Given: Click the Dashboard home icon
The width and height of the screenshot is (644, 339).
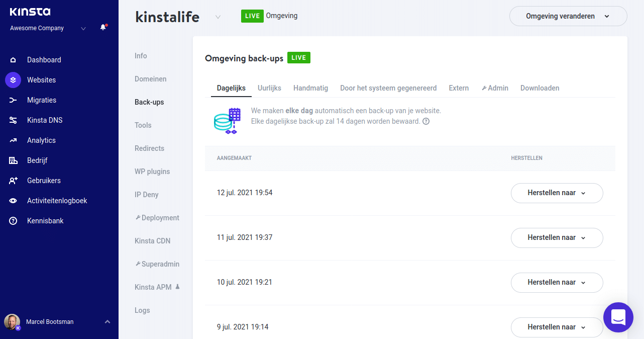Looking at the screenshot, I should pos(13,60).
